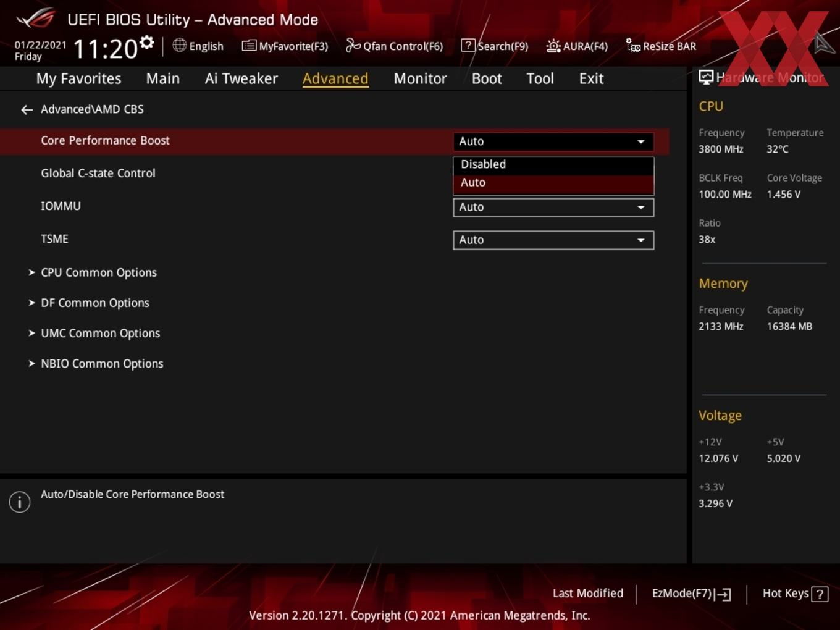Open time settings gear icon
This screenshot has width=840, height=630.
coord(147,43)
